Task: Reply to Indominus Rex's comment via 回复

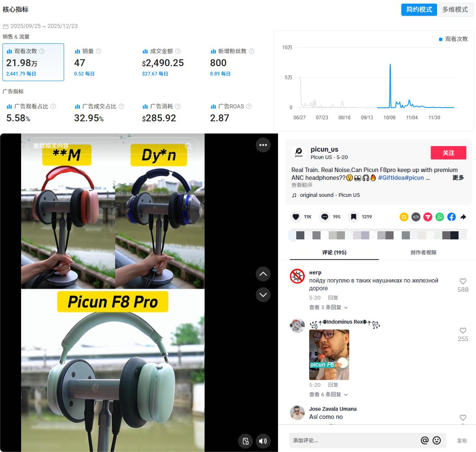Action: pyautogui.click(x=333, y=385)
